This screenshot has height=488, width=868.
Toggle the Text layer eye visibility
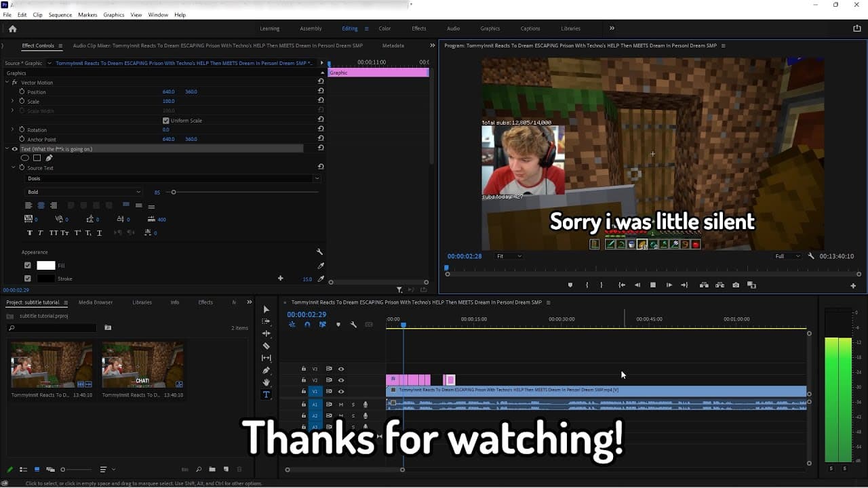[x=14, y=149]
